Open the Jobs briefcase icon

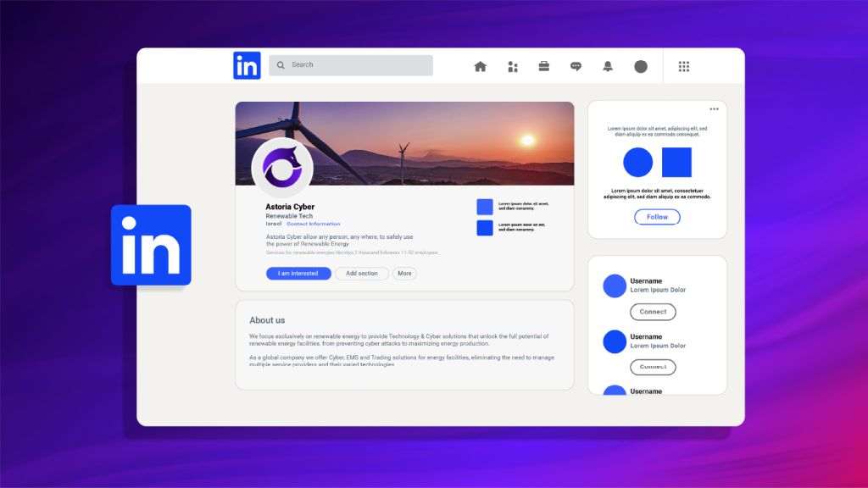(x=544, y=66)
